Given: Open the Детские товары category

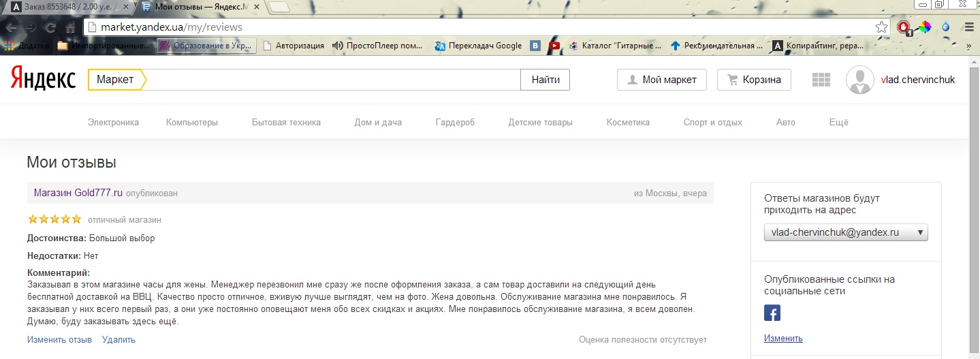Looking at the screenshot, I should 540,123.
